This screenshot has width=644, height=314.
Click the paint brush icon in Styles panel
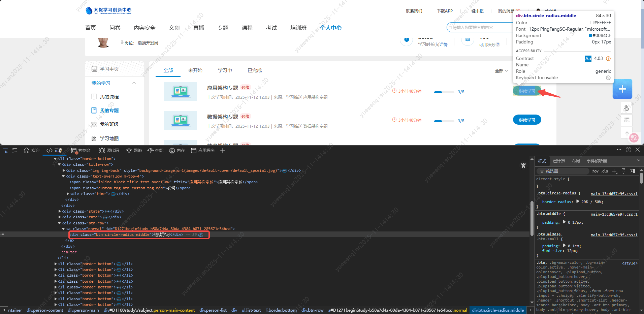tap(623, 171)
